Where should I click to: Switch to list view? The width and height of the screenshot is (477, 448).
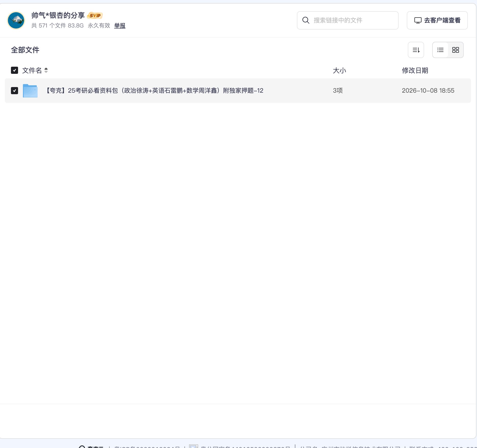(x=440, y=50)
